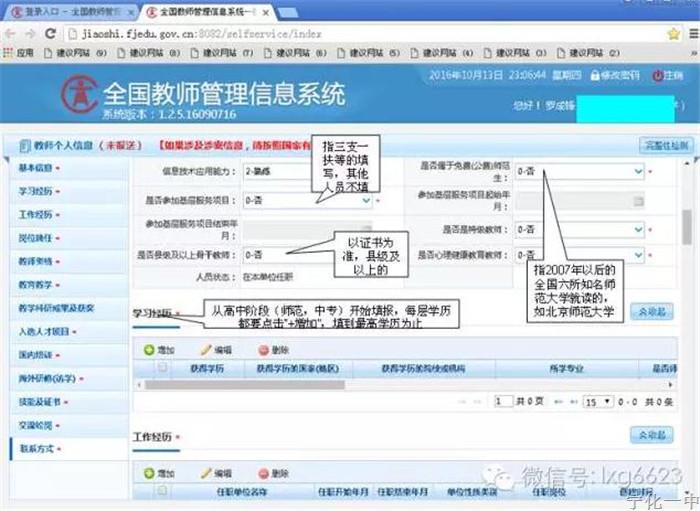
Task: Show hidden bookmarks with the » overflow arrow
Action: [x=694, y=53]
